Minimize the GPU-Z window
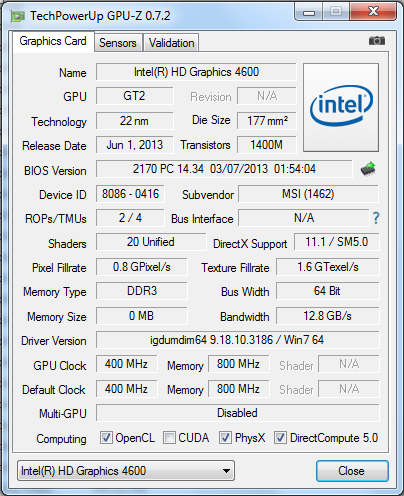 pyautogui.click(x=309, y=13)
